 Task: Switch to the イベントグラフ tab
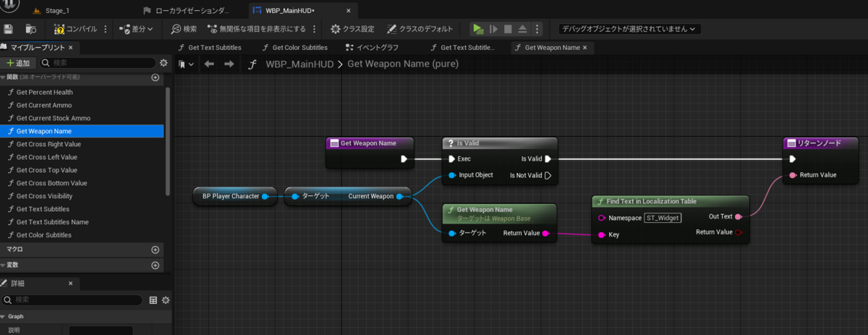click(372, 48)
